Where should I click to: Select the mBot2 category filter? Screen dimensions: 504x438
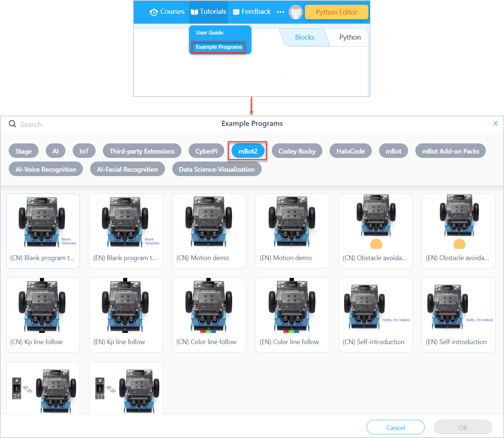(x=248, y=151)
